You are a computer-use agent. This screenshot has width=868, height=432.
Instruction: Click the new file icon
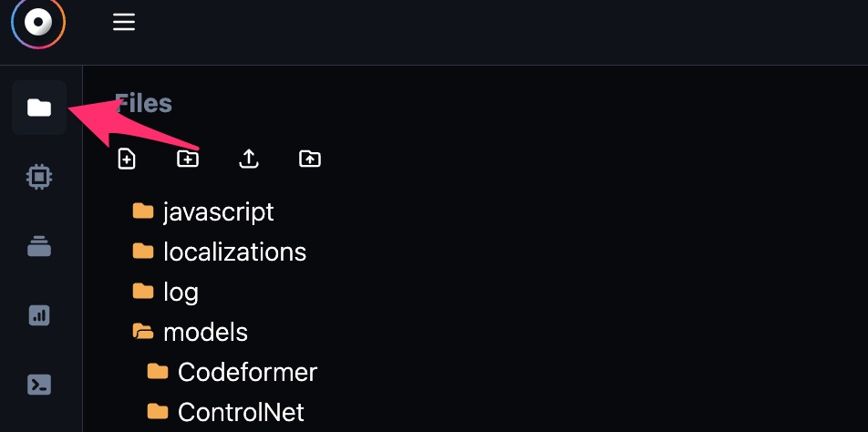(127, 159)
